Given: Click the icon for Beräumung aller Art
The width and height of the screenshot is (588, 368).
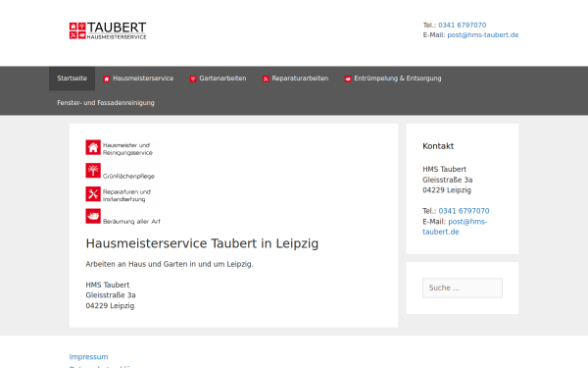Looking at the screenshot, I should 93,216.
